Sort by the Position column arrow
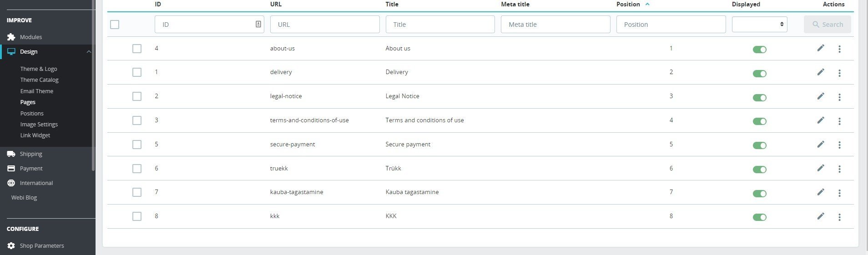This screenshot has height=255, width=868. point(647,4)
